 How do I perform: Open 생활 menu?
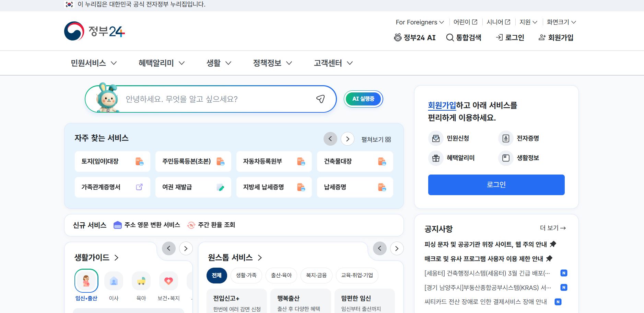219,63
